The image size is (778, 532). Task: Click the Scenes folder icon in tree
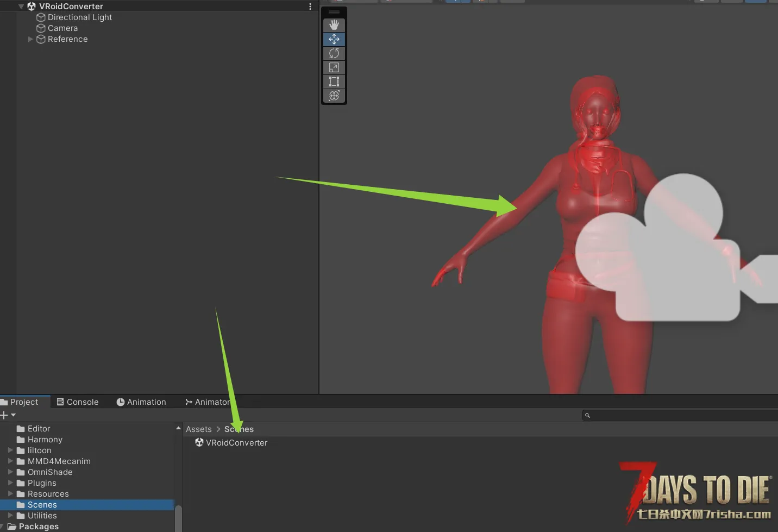click(21, 505)
